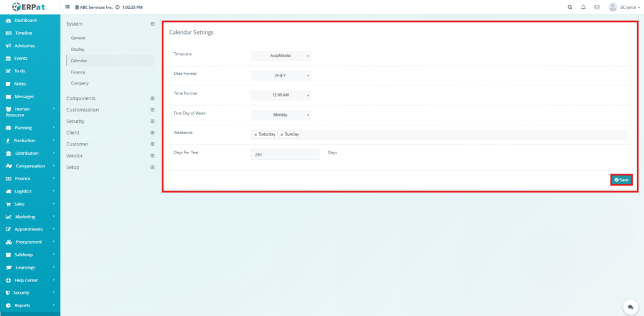Click the Procurement icon
The image size is (644, 316).
coord(9,242)
